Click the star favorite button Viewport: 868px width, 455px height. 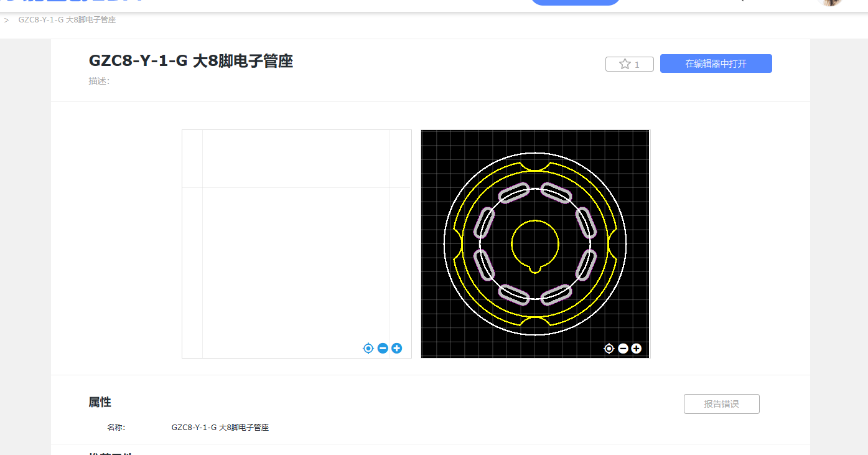click(629, 64)
